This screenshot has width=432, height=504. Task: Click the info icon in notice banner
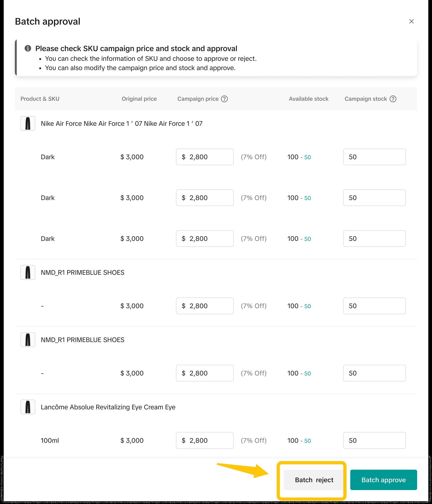(x=28, y=48)
